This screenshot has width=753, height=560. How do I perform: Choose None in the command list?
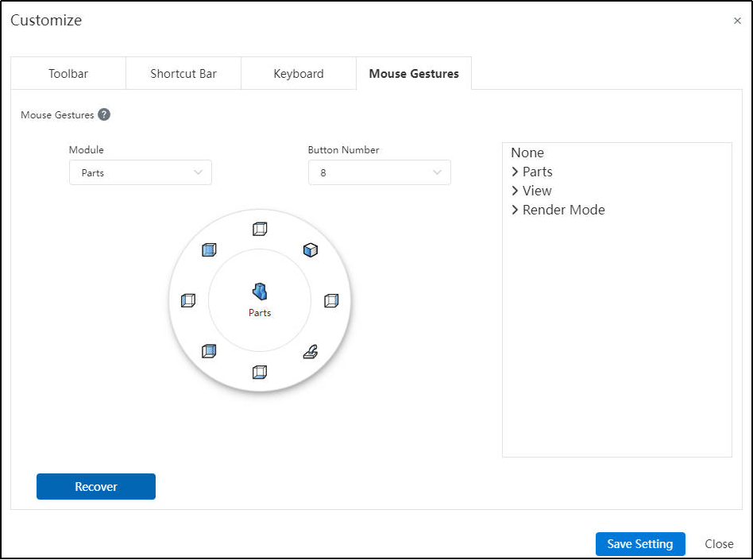[x=527, y=153]
